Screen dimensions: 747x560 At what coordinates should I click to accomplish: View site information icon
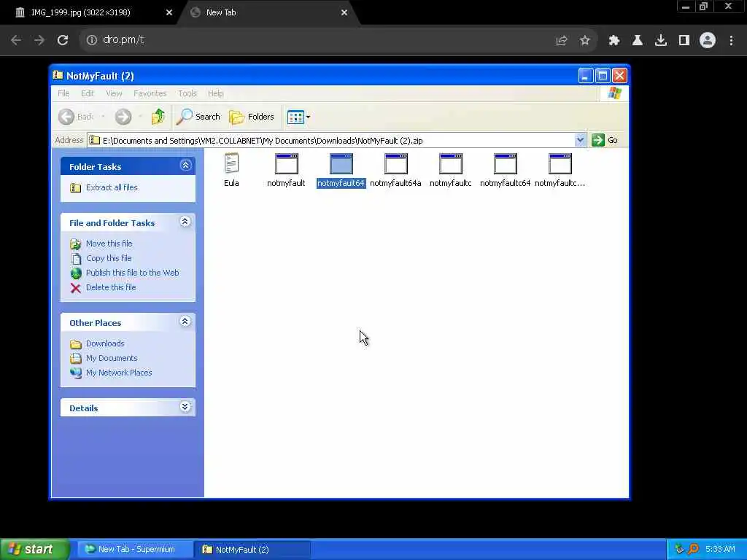point(91,40)
